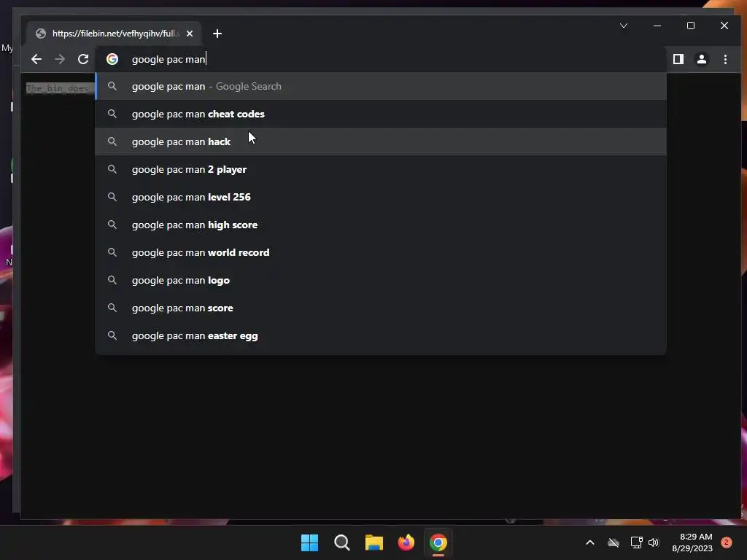This screenshot has height=560, width=747.
Task: Click the Google logo icon in address bar
Action: 112,59
